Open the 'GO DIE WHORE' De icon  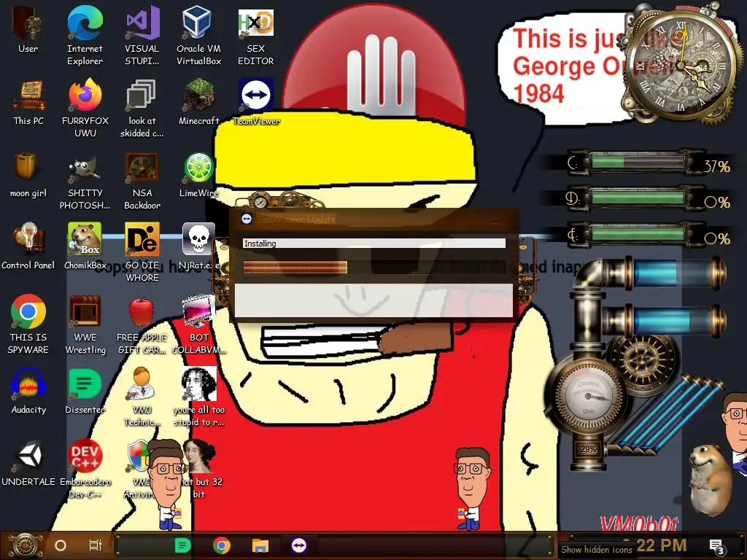(142, 252)
